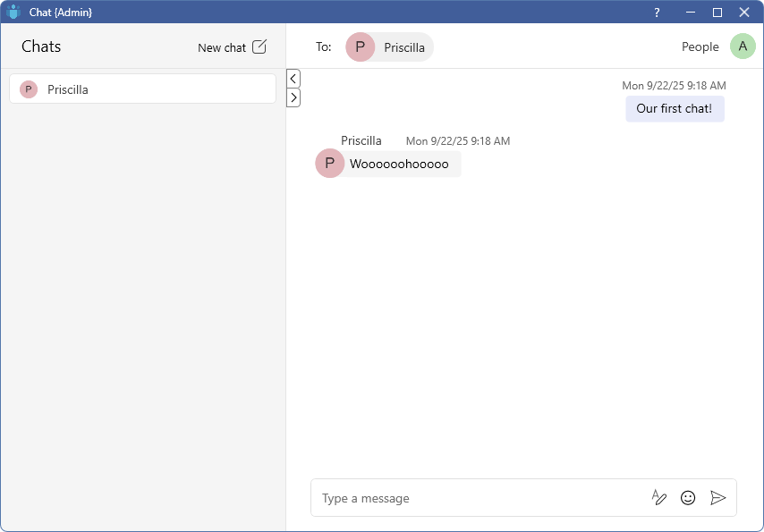
Task: Click the app icon in title bar
Action: click(x=13, y=13)
